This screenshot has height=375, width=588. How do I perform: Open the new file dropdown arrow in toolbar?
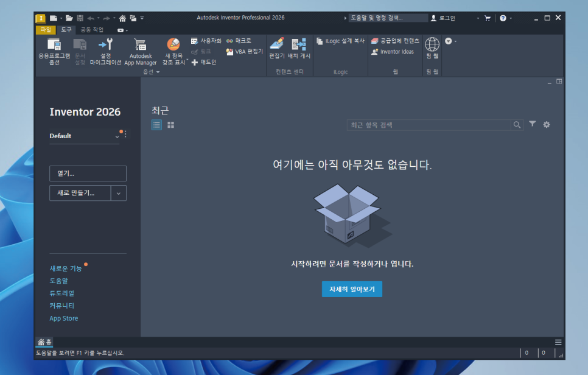(x=61, y=18)
